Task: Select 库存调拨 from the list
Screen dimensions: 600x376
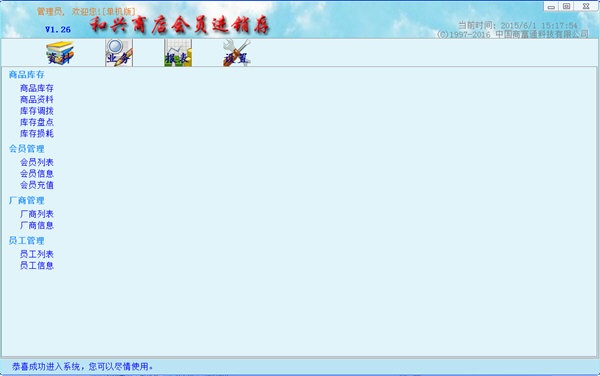Action: (x=37, y=111)
